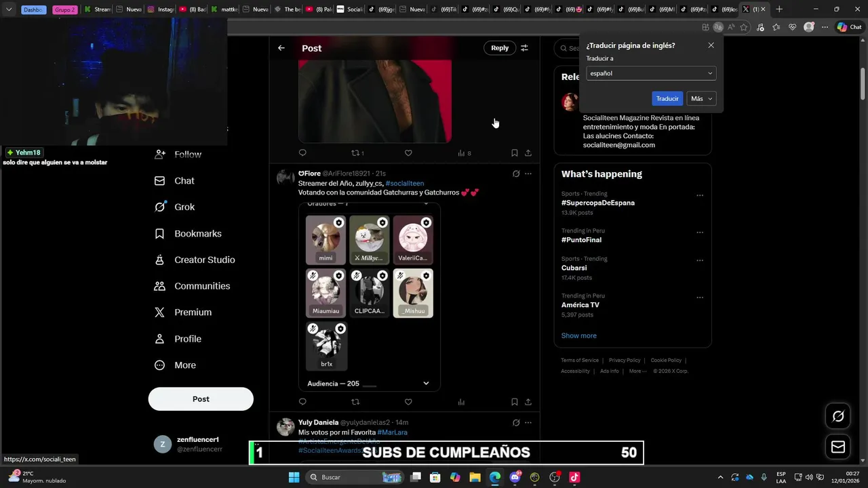View analytics for Fiore's post

461,402
